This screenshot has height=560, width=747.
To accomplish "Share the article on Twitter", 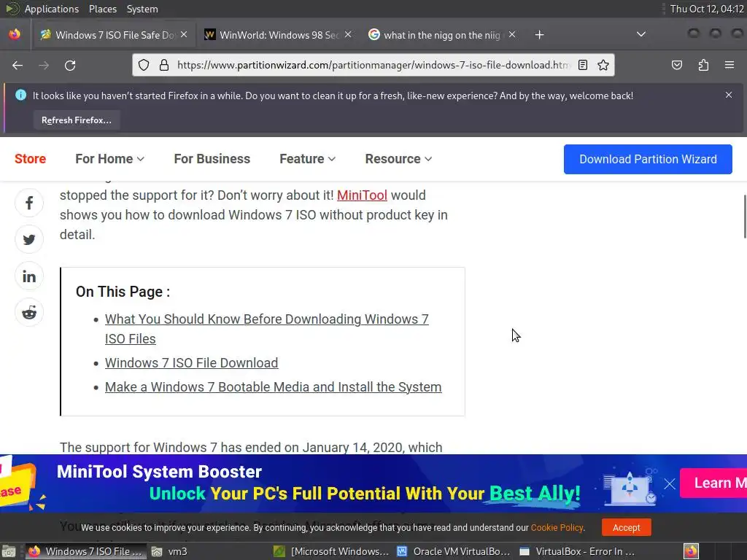I will pyautogui.click(x=29, y=239).
